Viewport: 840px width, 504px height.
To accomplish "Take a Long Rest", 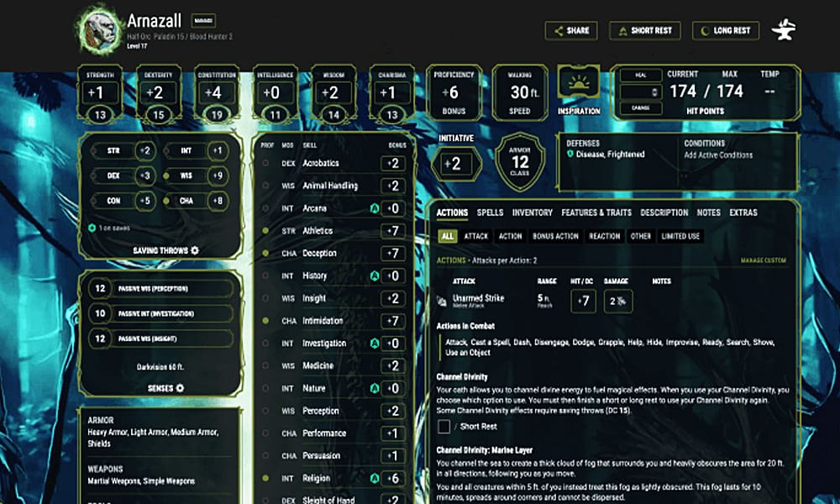I will pyautogui.click(x=726, y=31).
